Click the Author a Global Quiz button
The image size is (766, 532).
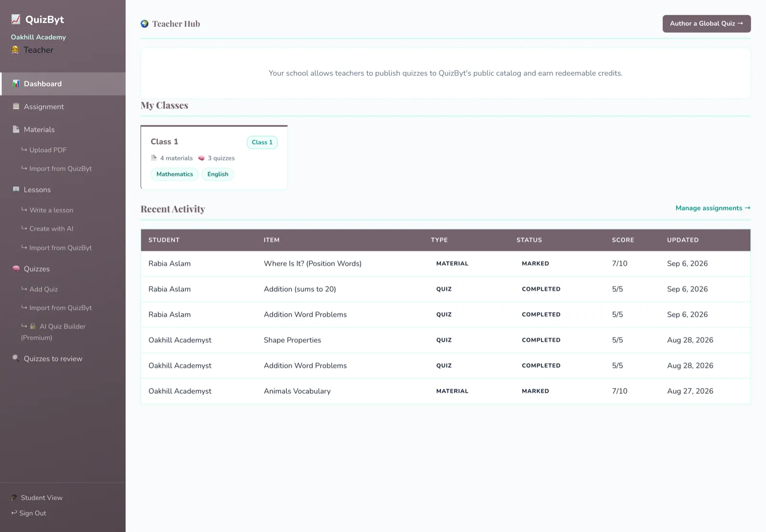(x=707, y=23)
